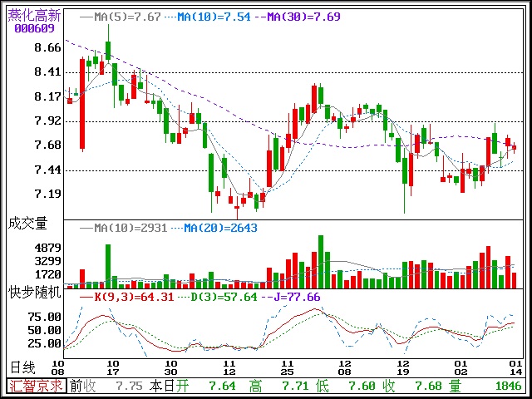
Task: Click the low price value 7.60
Action: click(x=362, y=386)
